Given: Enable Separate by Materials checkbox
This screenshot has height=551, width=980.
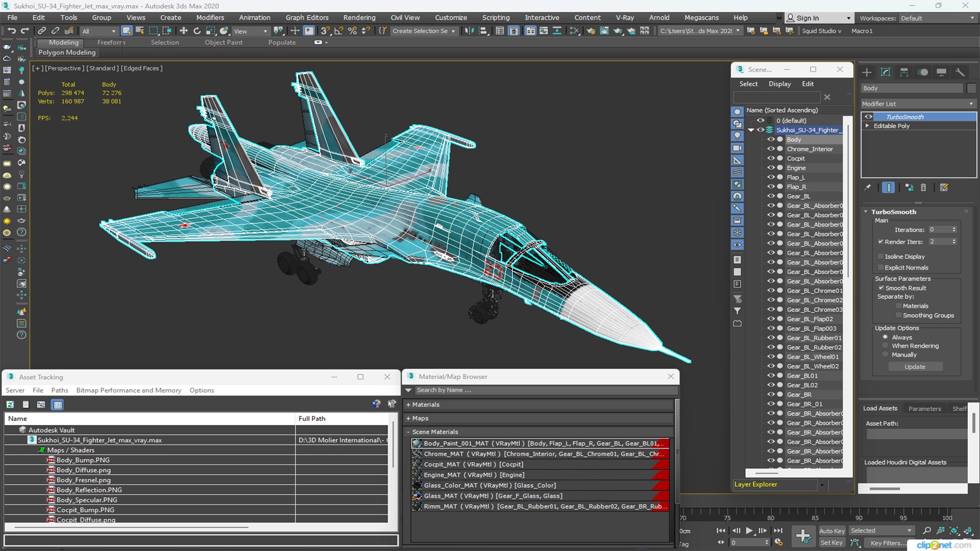Looking at the screenshot, I should 899,306.
